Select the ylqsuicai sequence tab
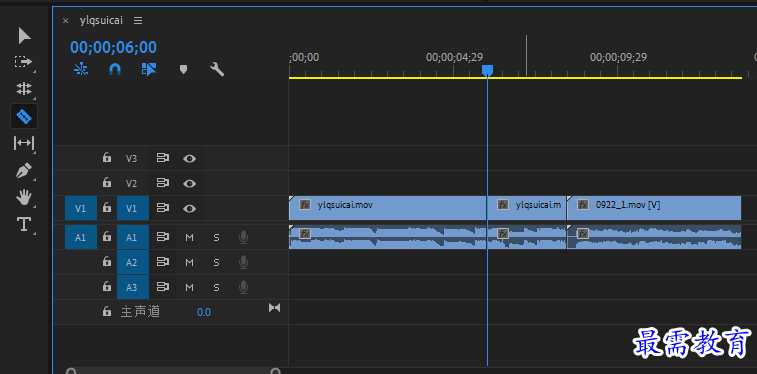The image size is (757, 374). point(101,20)
